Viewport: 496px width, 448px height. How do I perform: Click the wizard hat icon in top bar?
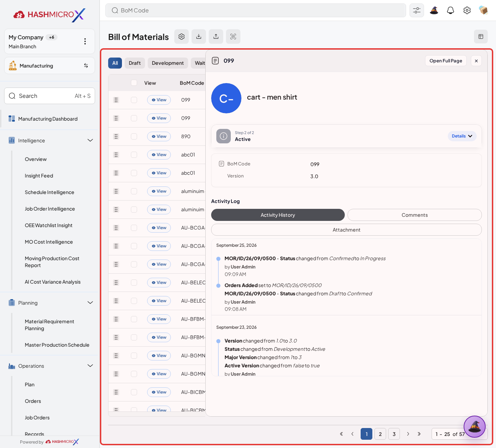point(434,10)
